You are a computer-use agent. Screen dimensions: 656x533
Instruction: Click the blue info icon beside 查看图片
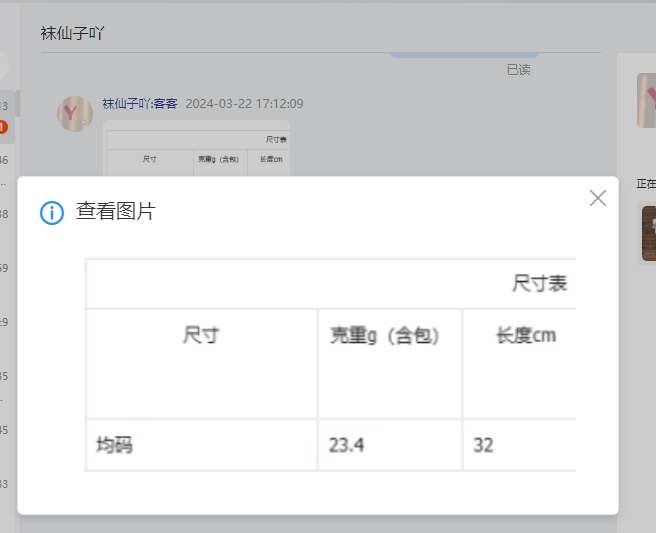click(x=52, y=213)
